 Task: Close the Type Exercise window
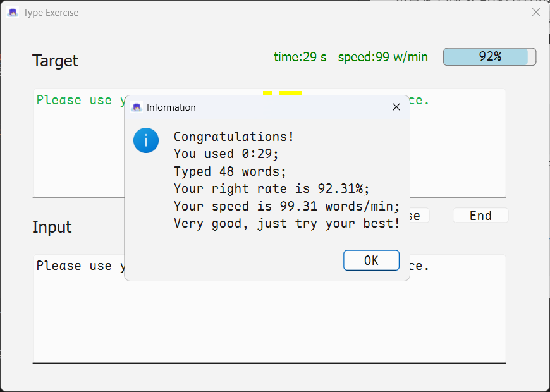point(535,13)
